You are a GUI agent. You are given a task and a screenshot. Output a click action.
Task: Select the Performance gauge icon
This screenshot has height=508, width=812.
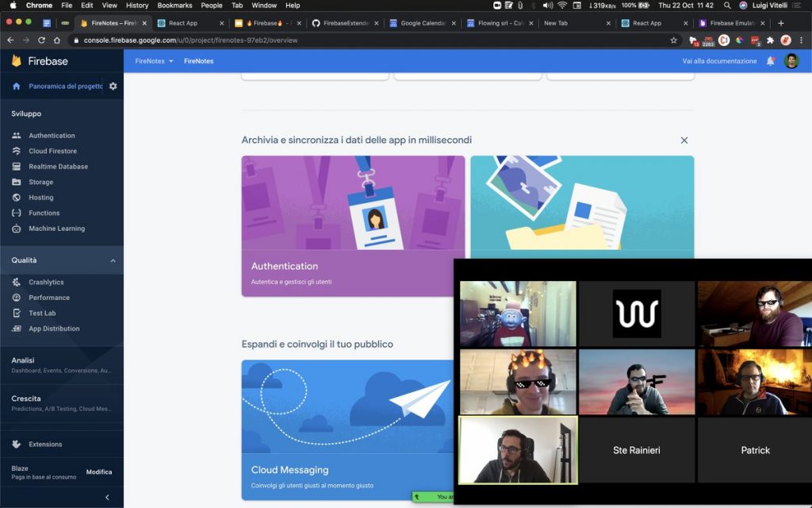(x=17, y=298)
